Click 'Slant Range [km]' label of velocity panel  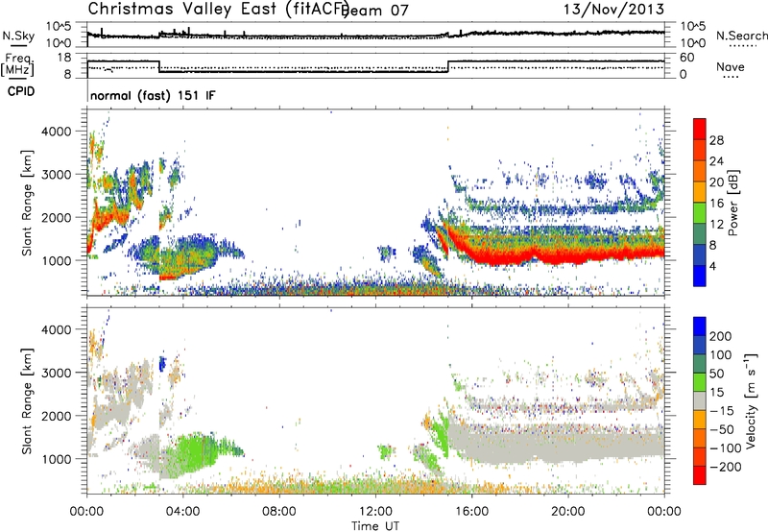click(27, 400)
